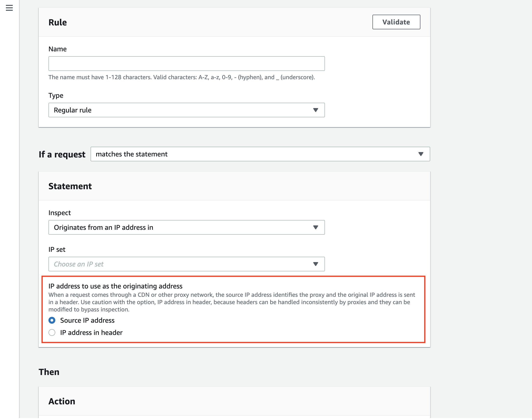This screenshot has width=532, height=420.
Task: Click the Inspect field label
Action: click(x=59, y=213)
